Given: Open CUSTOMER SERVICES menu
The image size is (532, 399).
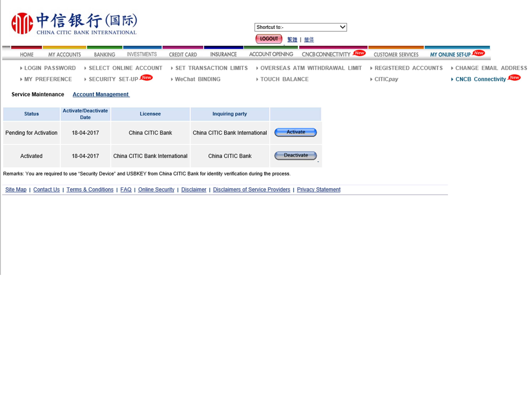Looking at the screenshot, I should (396, 55).
